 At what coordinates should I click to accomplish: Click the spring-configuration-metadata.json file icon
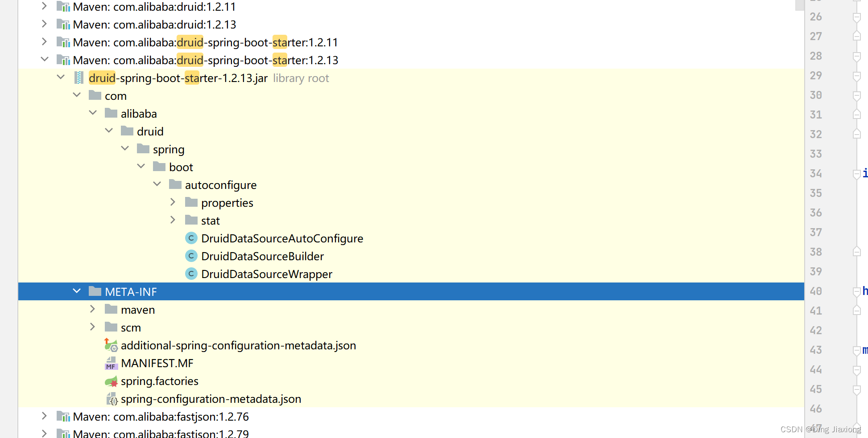[x=112, y=399]
